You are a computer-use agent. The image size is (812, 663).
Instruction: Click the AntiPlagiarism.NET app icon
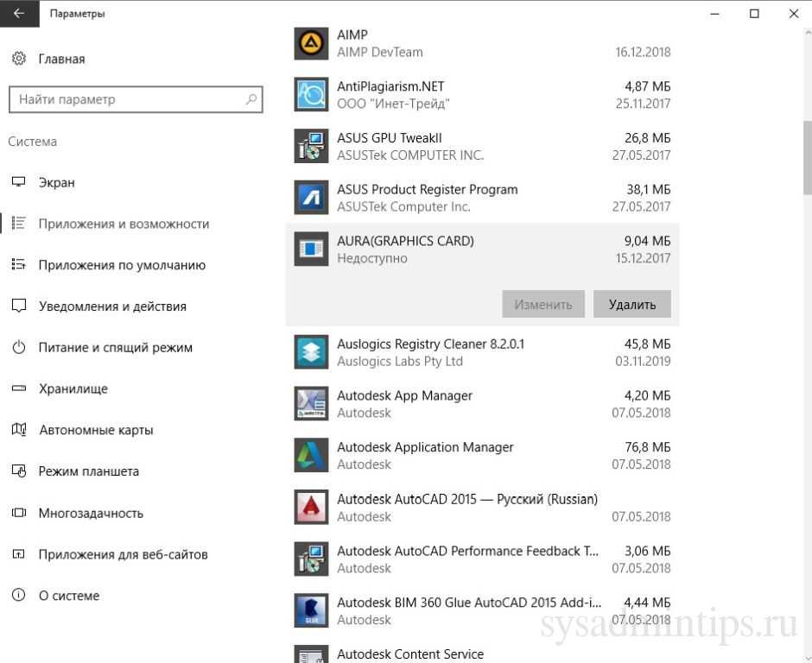click(x=311, y=95)
